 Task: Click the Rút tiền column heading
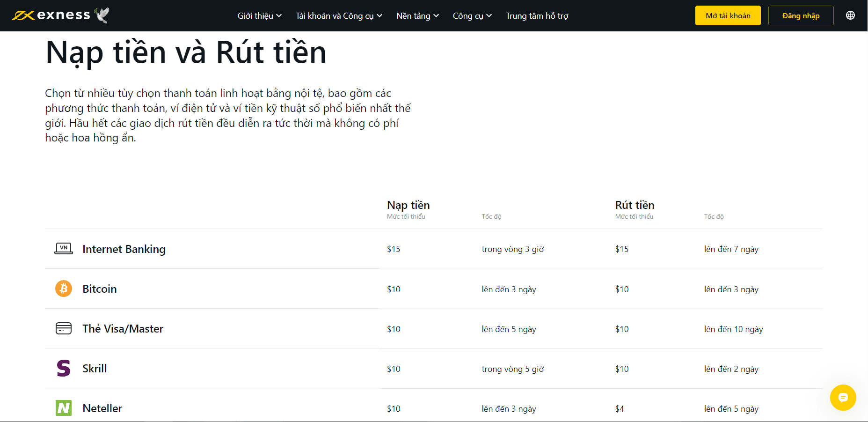tap(635, 205)
